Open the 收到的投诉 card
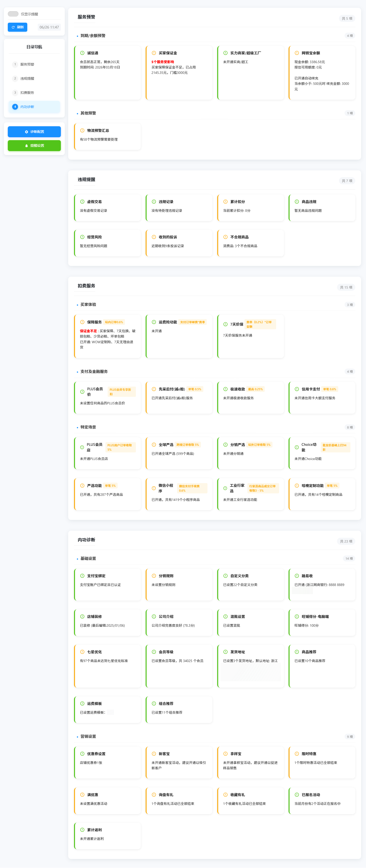Image resolution: width=366 pixels, height=868 pixels. [x=179, y=243]
